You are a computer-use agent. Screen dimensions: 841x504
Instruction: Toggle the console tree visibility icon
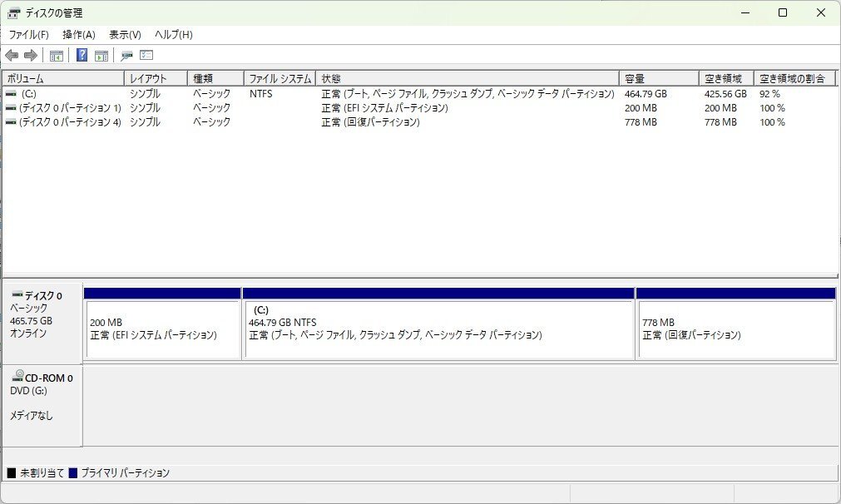(56, 55)
